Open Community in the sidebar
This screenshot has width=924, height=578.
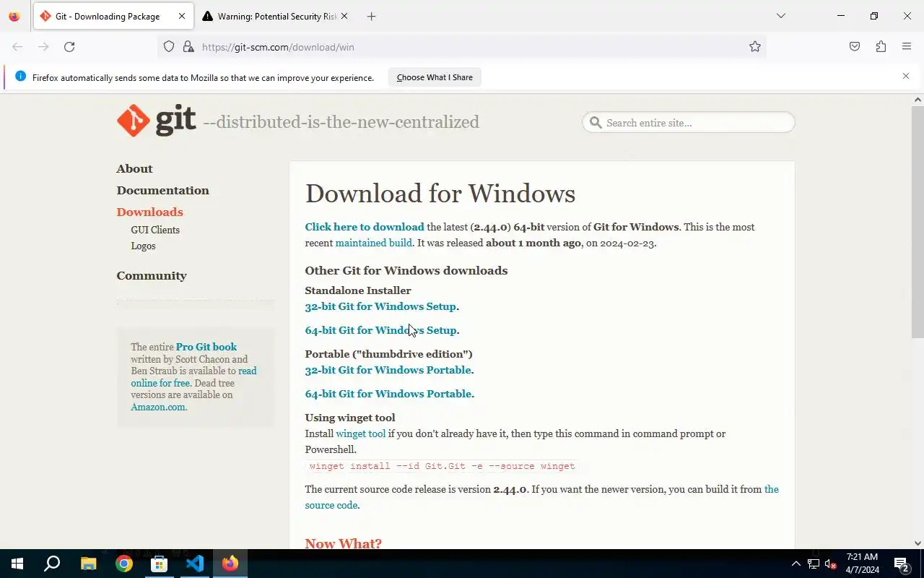152,275
